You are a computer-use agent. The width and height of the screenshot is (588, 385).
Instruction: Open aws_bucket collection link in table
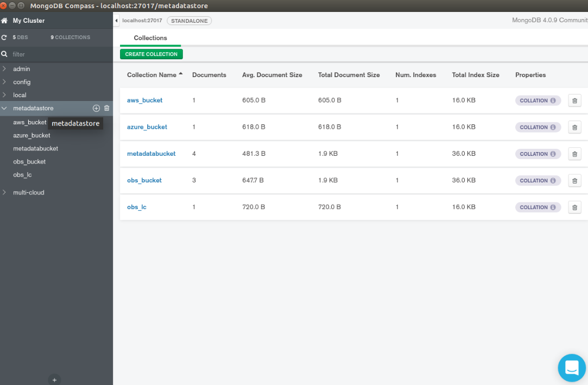coord(145,100)
